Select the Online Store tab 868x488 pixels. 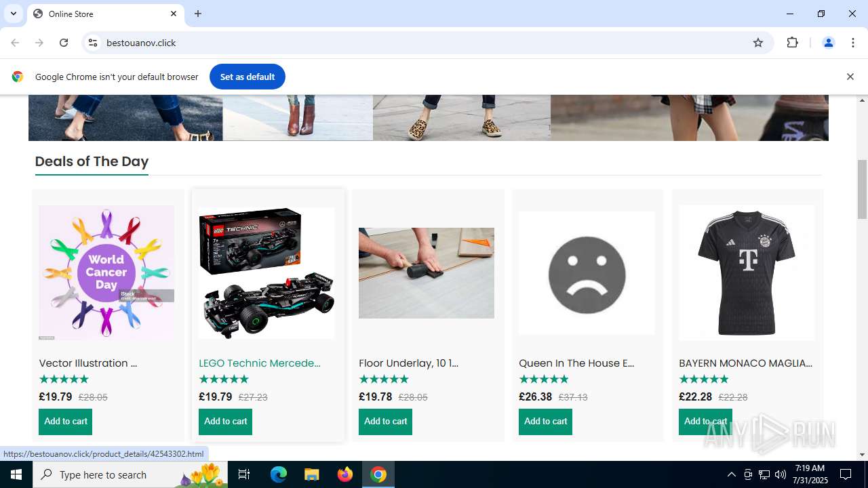105,14
